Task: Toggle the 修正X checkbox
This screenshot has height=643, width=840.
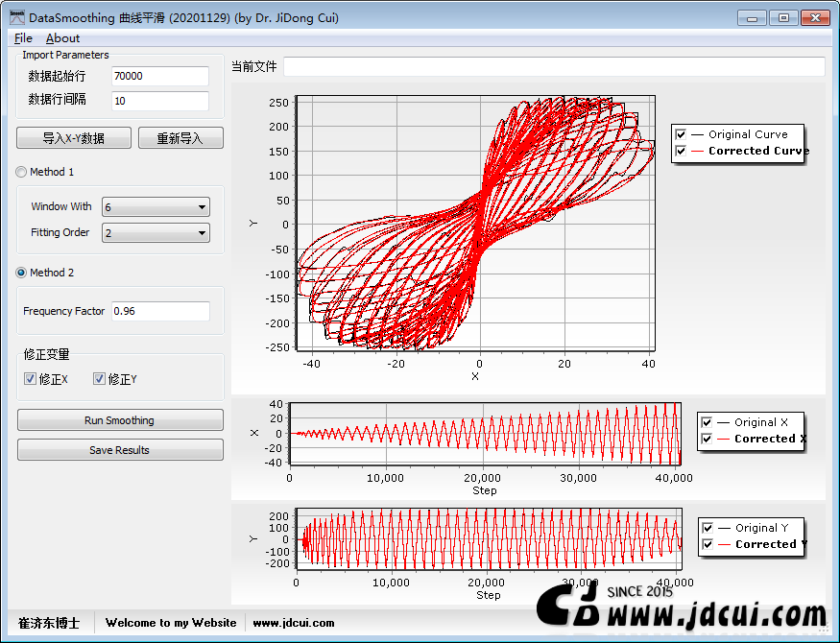Action: 30,379
